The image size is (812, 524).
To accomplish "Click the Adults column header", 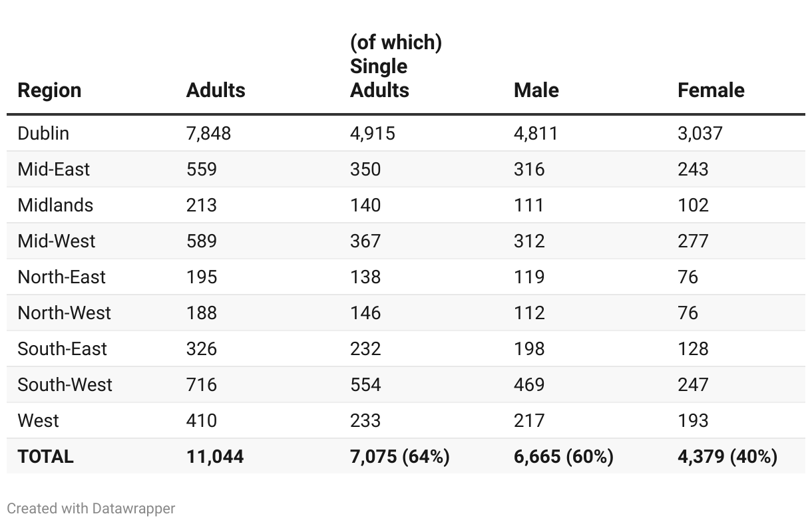I will 216,90.
